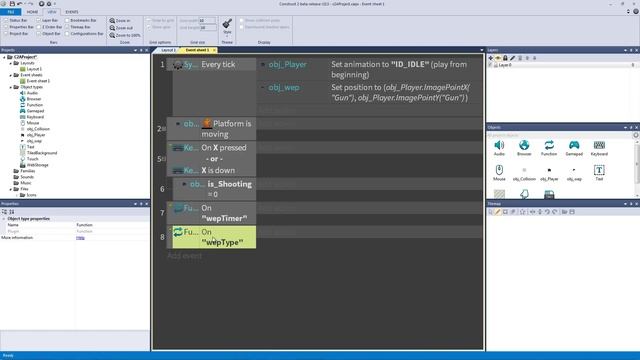
Task: Toggle the Layer 0 visibility checkbox
Action: point(491,65)
